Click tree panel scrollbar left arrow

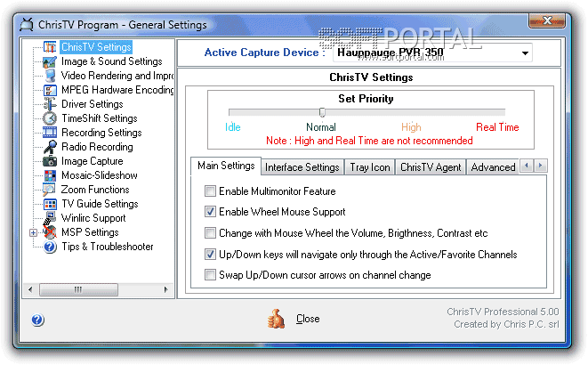(x=30, y=289)
